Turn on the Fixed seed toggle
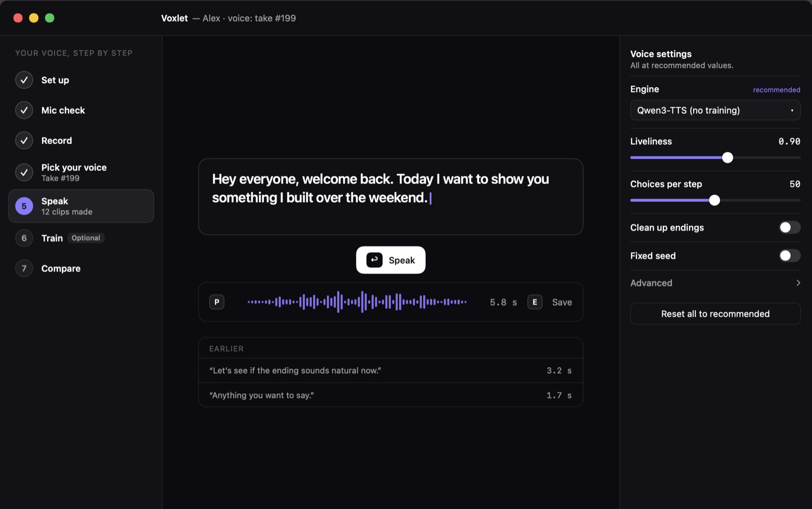The image size is (812, 509). (x=790, y=256)
